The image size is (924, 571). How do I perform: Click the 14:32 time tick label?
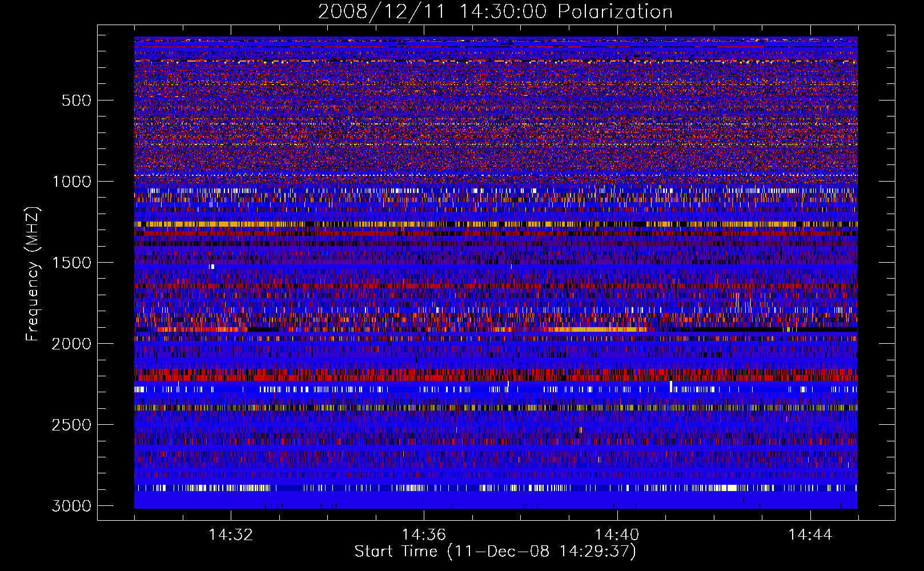click(231, 534)
